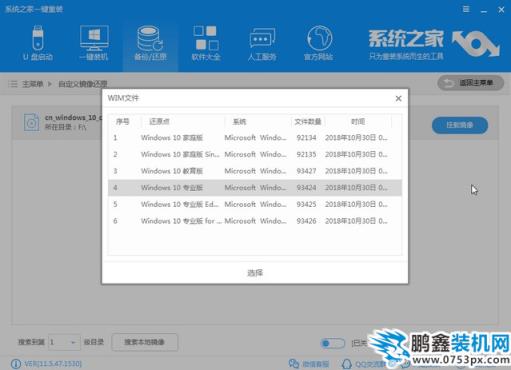Toggle the switch at bottom bar
Viewport: 511px width, 370px height.
332,343
